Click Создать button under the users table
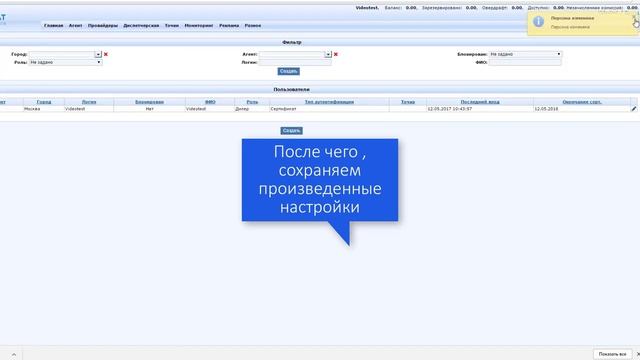The height and width of the screenshot is (360, 640). click(291, 131)
